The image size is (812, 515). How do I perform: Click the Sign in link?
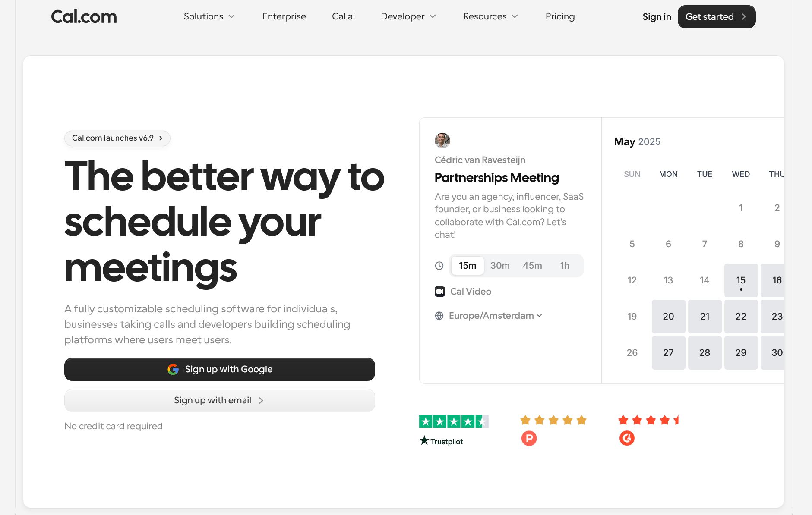(657, 17)
